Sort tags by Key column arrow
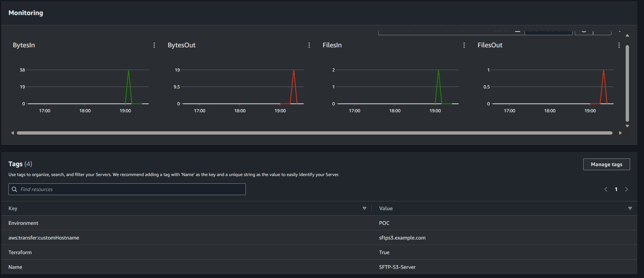 364,208
